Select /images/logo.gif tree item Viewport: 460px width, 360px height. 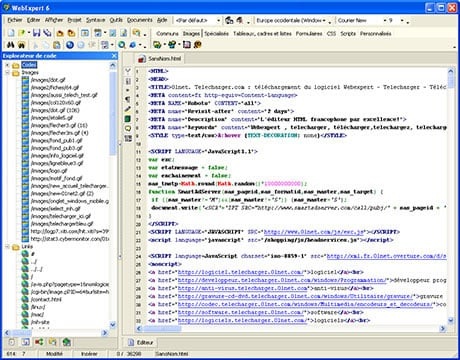coord(49,171)
